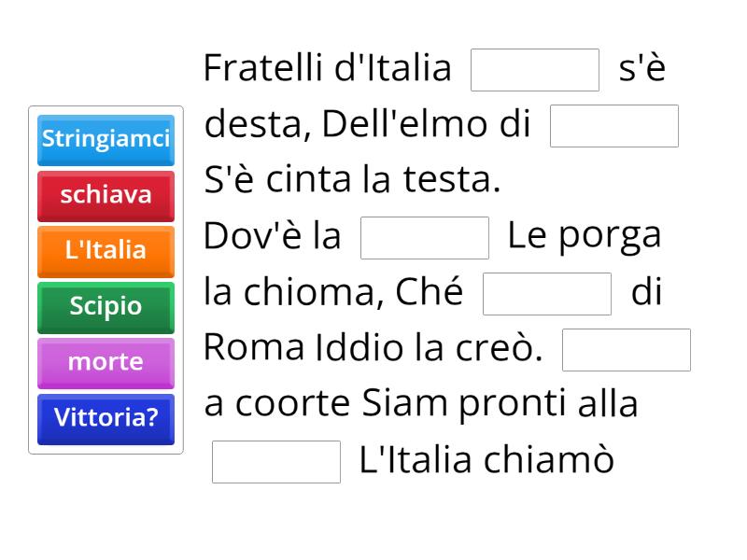This screenshot has height=560, width=747.
Task: Click the blank before "a coorte"
Action: tap(626, 350)
